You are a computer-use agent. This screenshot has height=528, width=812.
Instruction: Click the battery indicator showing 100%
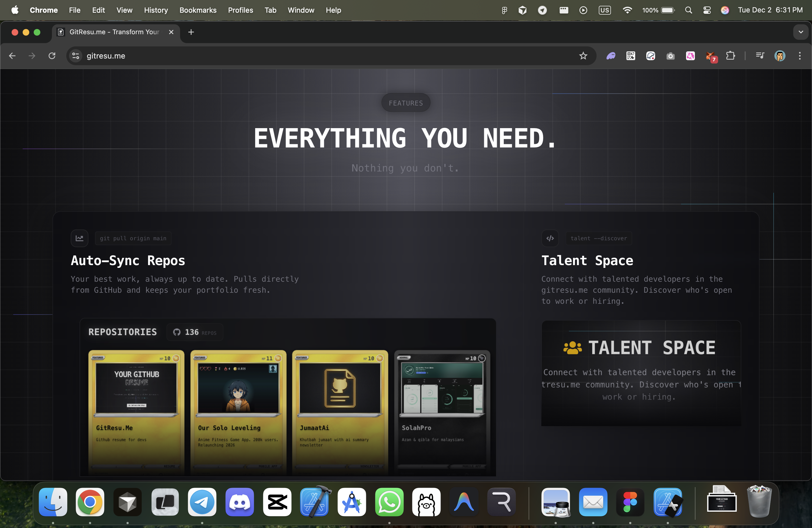[657, 10]
